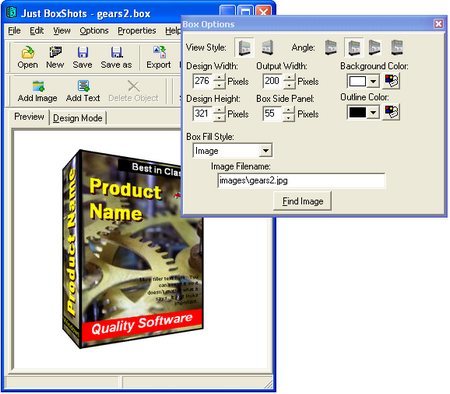Expand the Box Fill Style dropdown

(x=266, y=151)
